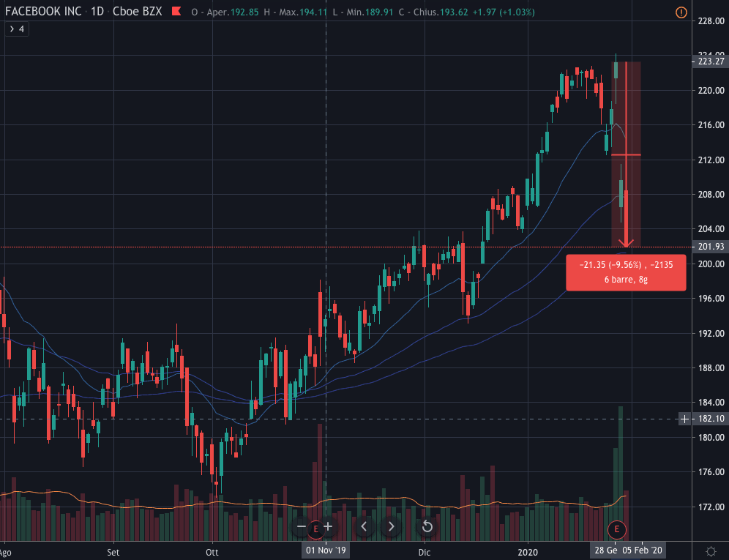Click the 01 Nov '19 date label
This screenshot has width=729, height=560.
coord(325,550)
